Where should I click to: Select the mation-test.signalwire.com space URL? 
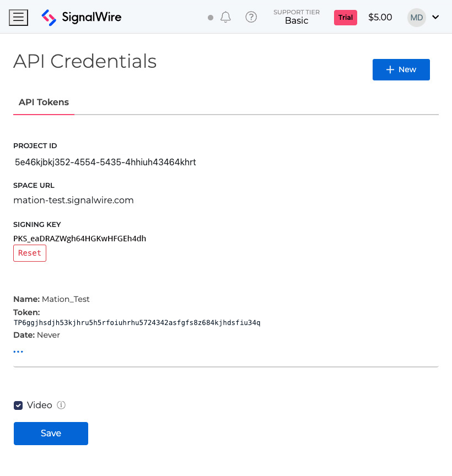(x=73, y=201)
